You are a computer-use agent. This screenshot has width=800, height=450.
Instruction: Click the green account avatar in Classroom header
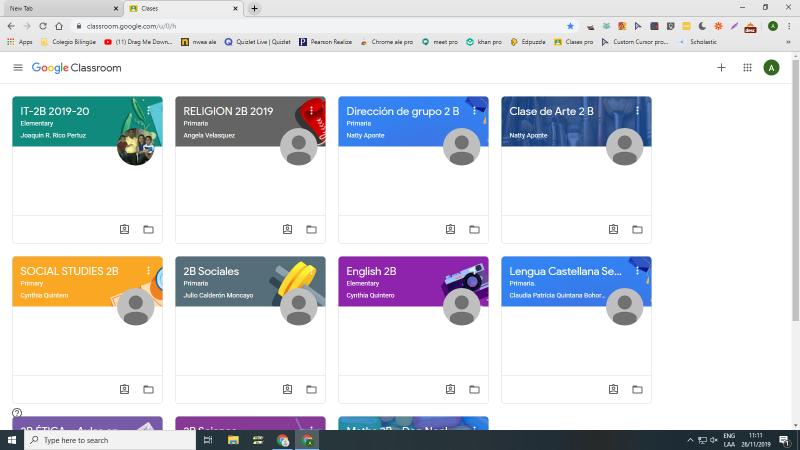point(771,68)
